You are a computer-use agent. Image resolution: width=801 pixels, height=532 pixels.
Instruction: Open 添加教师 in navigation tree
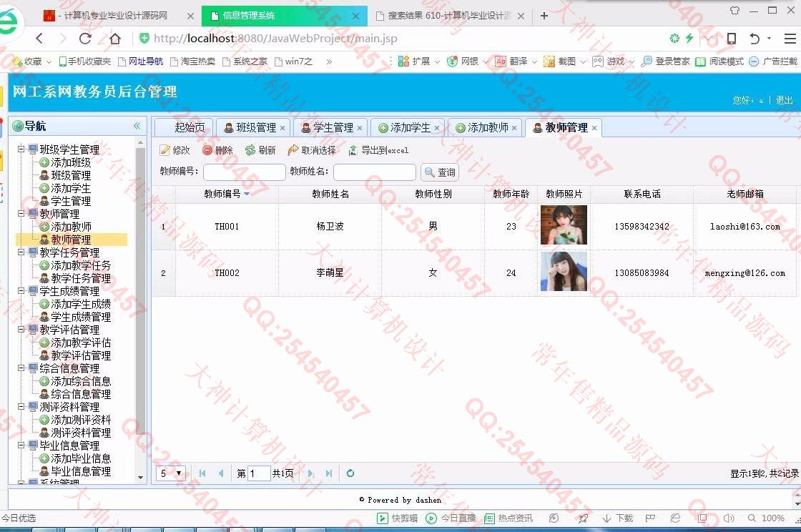[x=71, y=226]
